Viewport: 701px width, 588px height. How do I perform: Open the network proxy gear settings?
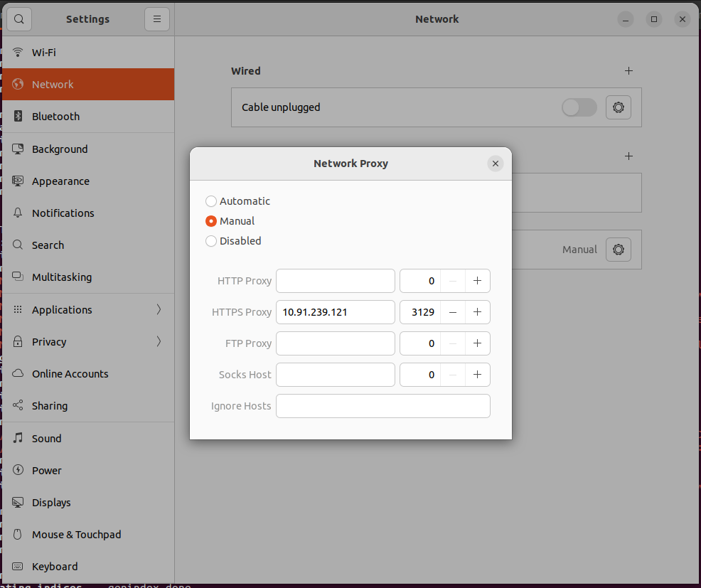pyautogui.click(x=618, y=250)
